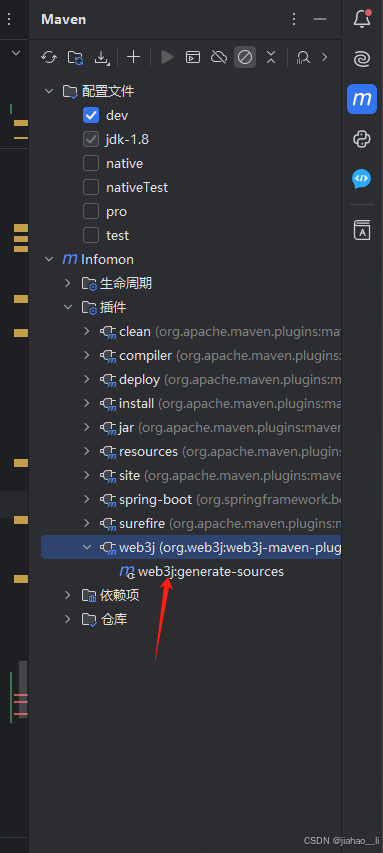The image size is (383, 853).
Task: Expand the surefire plugin node
Action: click(x=87, y=523)
